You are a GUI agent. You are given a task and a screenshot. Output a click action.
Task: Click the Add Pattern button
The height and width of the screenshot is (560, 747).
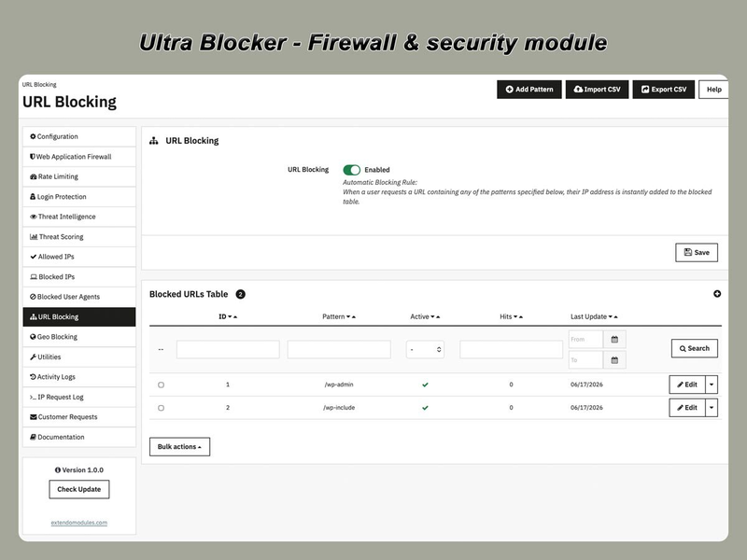tap(529, 90)
